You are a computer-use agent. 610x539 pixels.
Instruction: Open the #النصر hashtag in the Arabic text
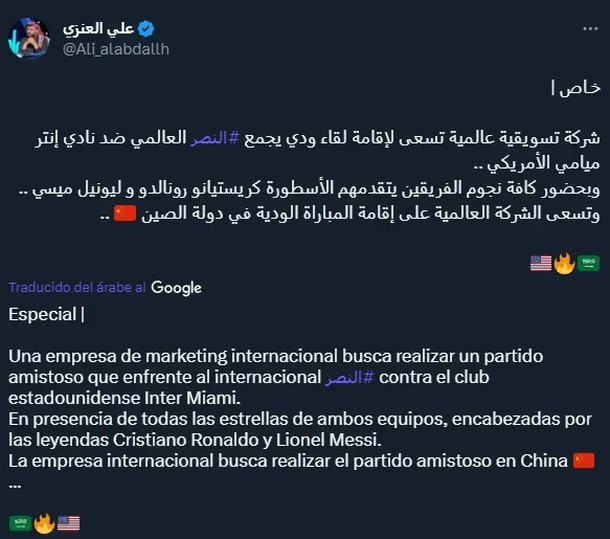coord(264,138)
